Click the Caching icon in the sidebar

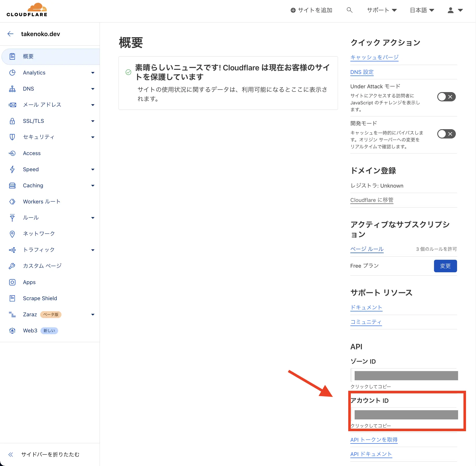click(12, 185)
